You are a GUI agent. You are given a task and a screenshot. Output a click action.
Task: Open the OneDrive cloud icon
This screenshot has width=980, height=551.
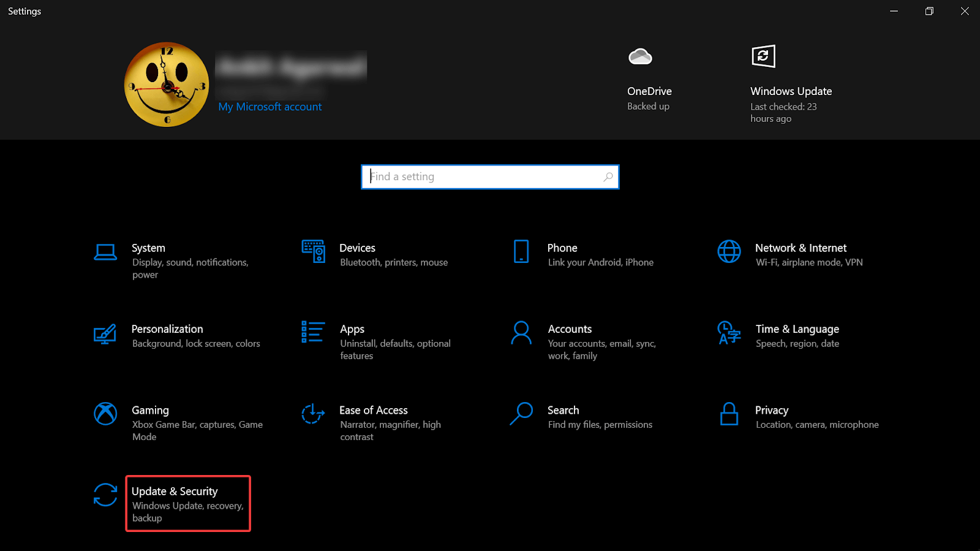click(640, 57)
